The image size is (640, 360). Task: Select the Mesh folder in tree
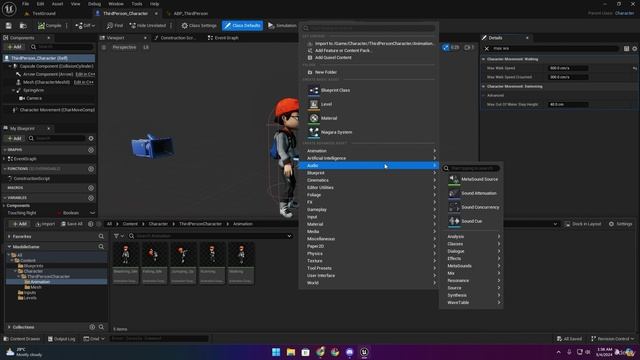pyautogui.click(x=36, y=287)
